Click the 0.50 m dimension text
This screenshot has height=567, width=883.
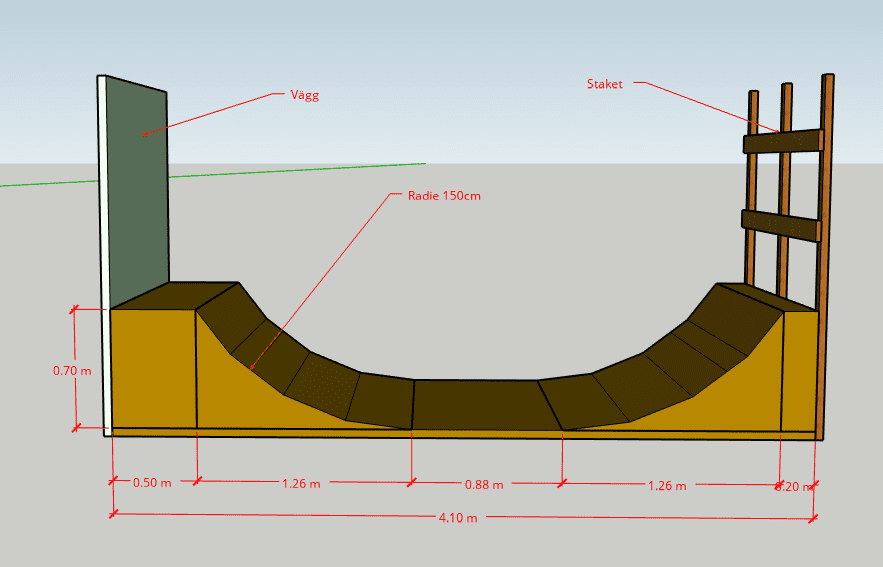tap(152, 483)
